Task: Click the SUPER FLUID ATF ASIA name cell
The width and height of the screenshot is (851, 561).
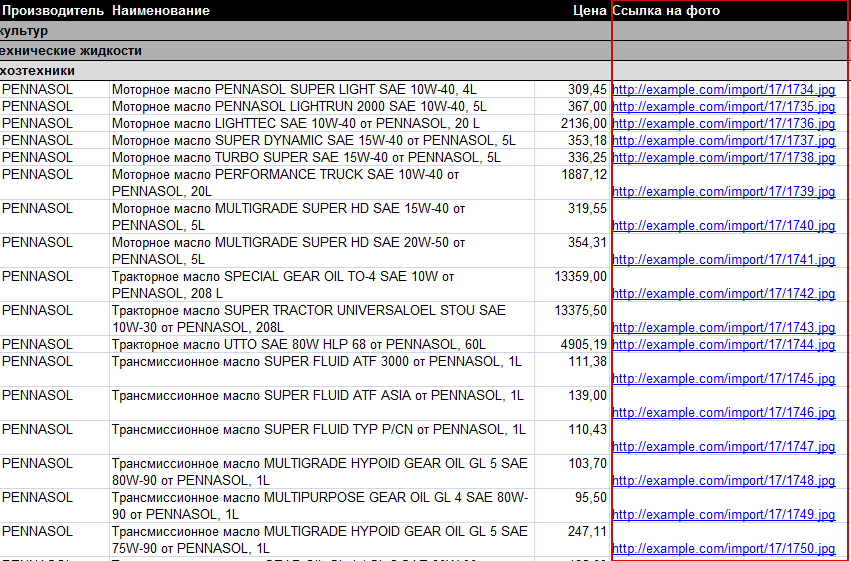Action: point(317,396)
